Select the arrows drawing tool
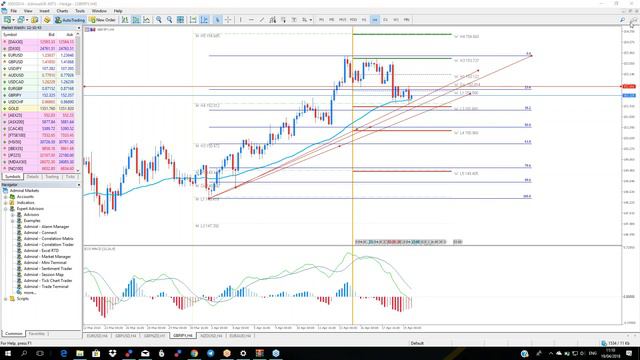The width and height of the screenshot is (640, 360). 304,20
